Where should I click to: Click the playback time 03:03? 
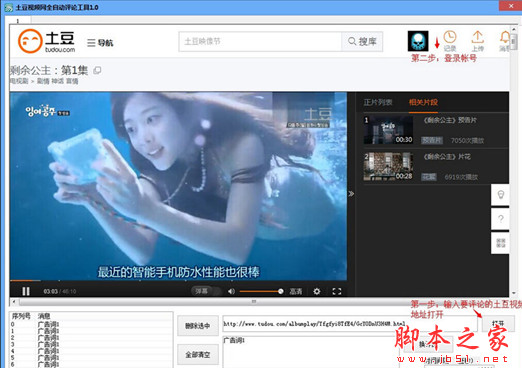[50, 292]
